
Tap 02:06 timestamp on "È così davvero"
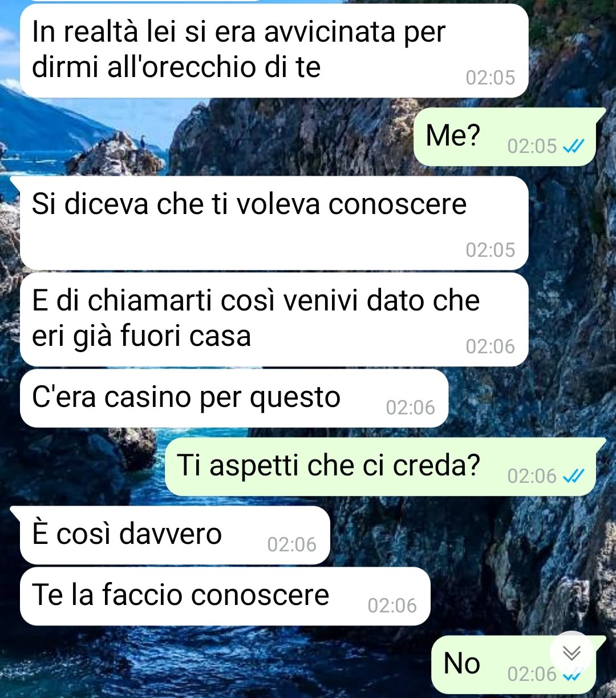coord(291,544)
